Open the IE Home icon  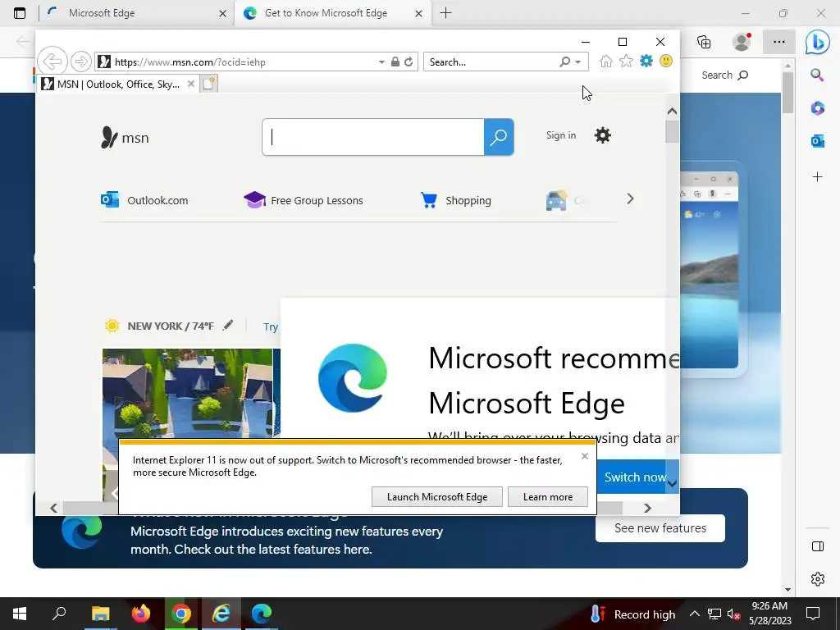point(606,61)
